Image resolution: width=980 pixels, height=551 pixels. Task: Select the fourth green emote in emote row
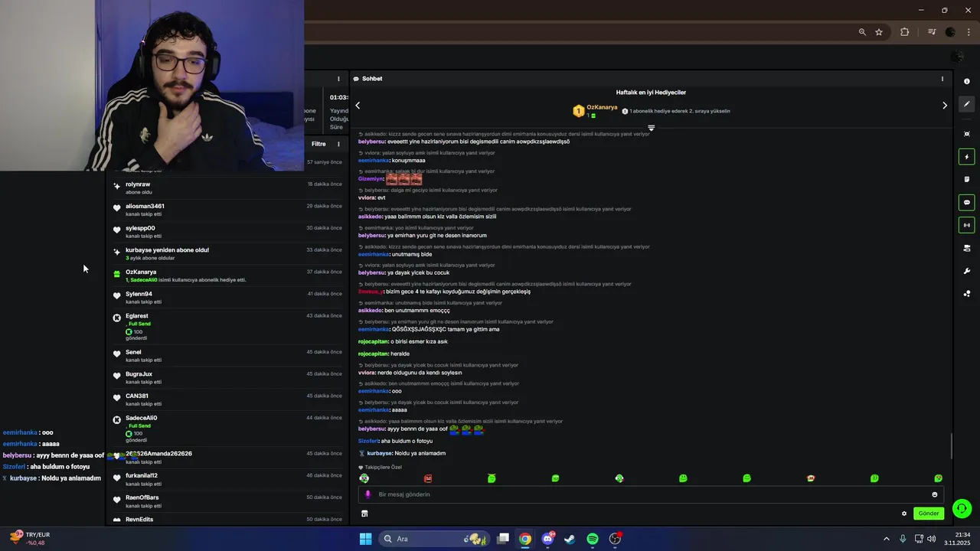tap(555, 478)
